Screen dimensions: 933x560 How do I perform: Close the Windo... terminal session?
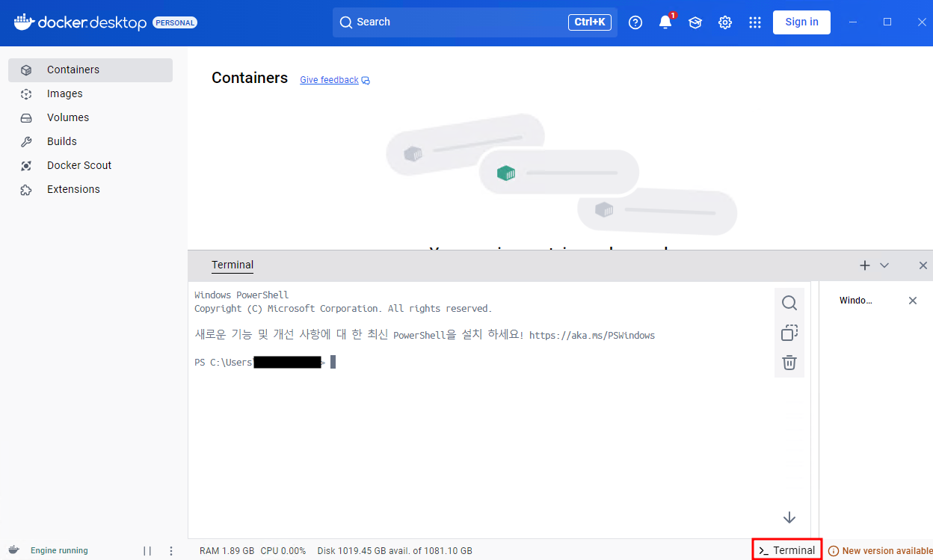pos(912,301)
